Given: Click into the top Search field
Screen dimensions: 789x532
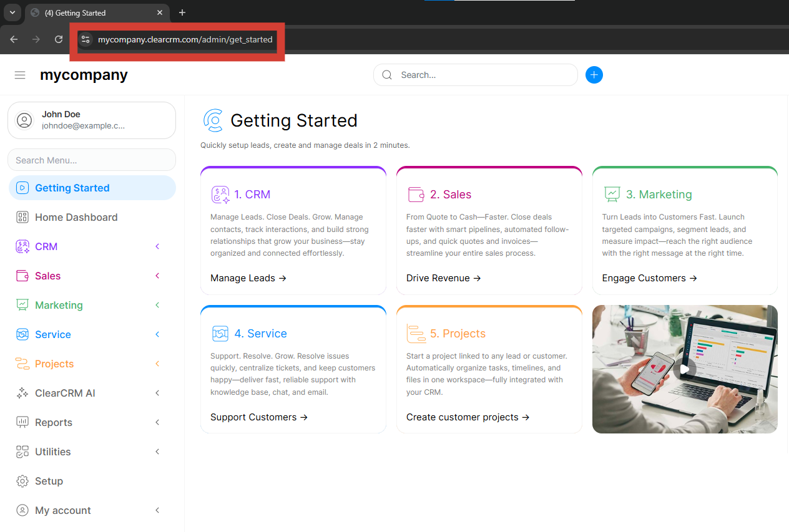Looking at the screenshot, I should click(476, 75).
